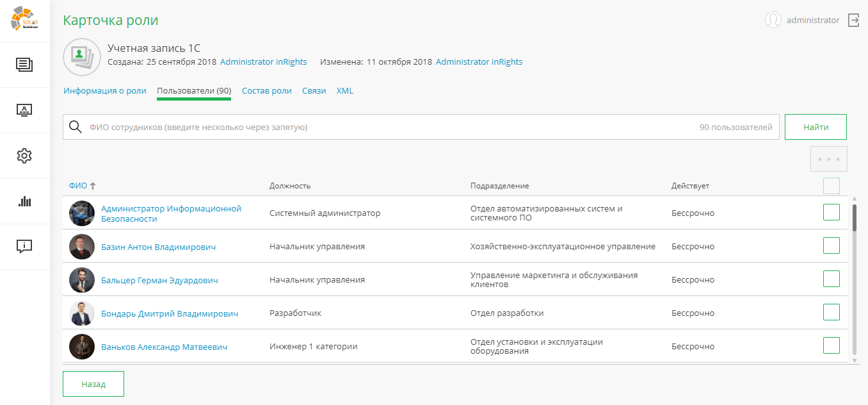Open the three-dots actions menu button
The image size is (868, 405).
pos(828,159)
